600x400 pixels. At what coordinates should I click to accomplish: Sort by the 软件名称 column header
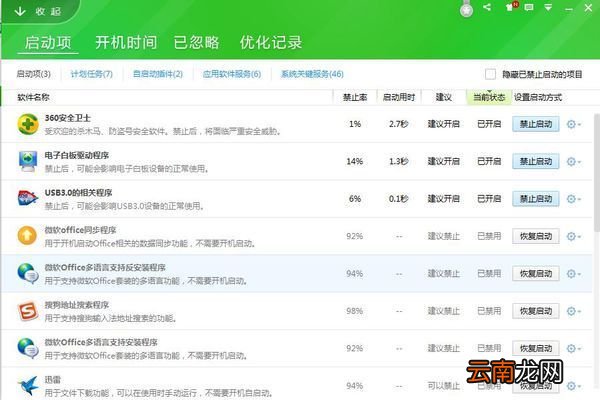pos(33,97)
